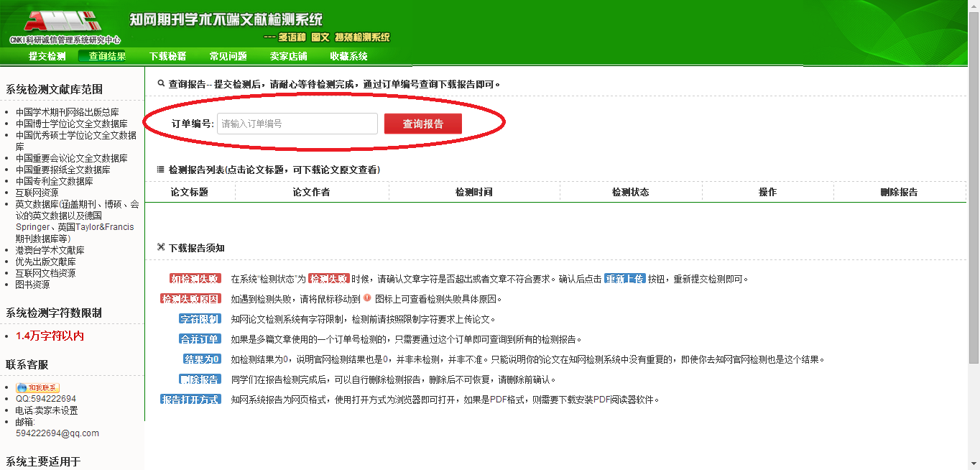Click the 系统主要适用于 sidebar heading
980x470 pixels.
pos(43,461)
